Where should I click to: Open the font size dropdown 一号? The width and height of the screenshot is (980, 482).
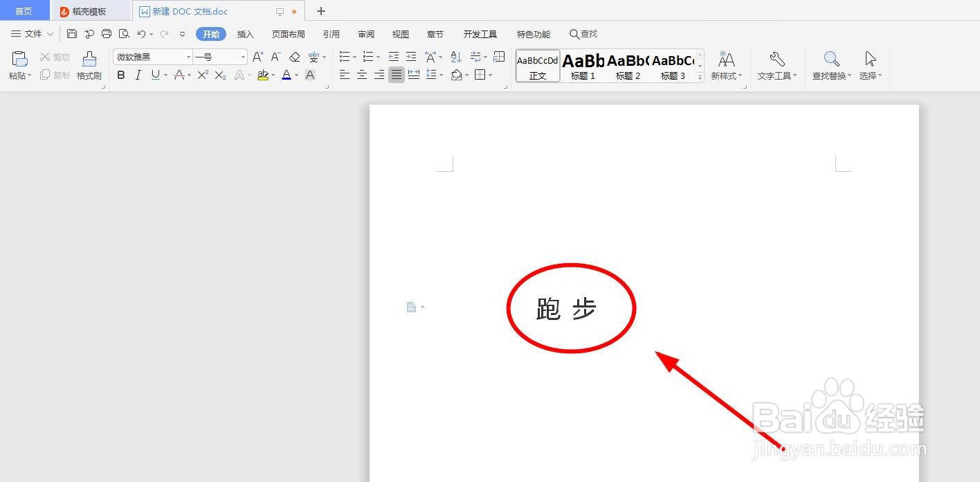(x=243, y=57)
